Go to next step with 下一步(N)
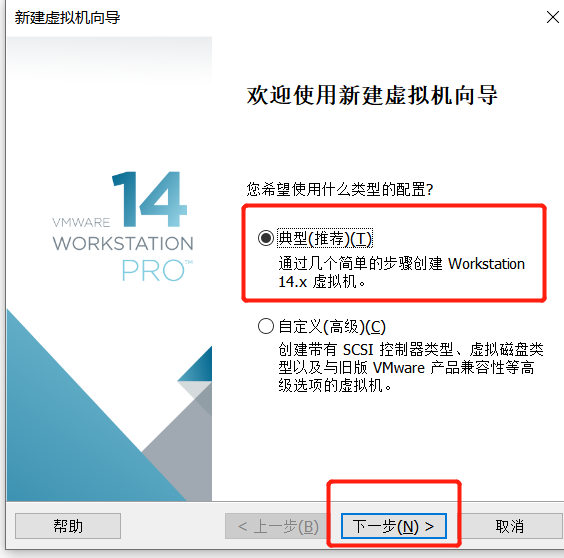Viewport: 564px width, 558px height. (x=394, y=526)
